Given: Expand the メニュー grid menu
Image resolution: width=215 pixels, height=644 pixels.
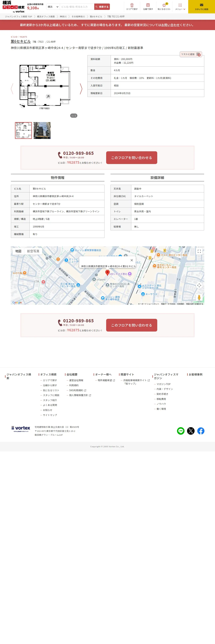Looking at the screenshot, I should [180, 7].
